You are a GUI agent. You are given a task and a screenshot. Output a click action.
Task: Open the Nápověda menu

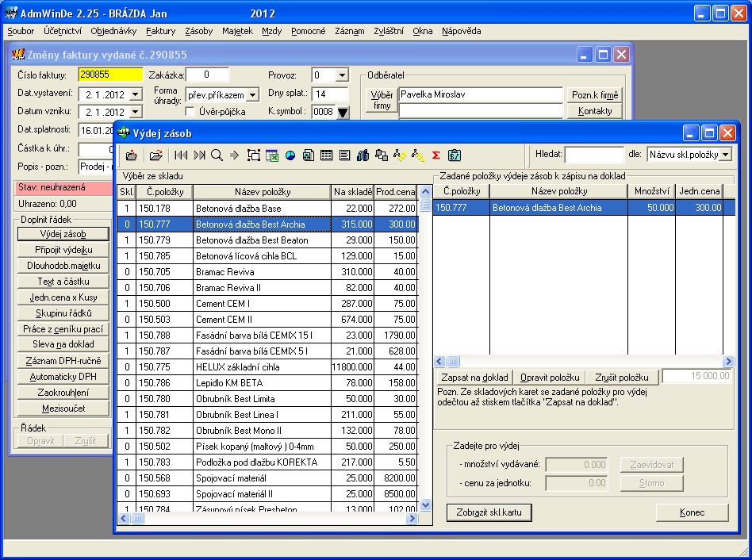[462, 31]
